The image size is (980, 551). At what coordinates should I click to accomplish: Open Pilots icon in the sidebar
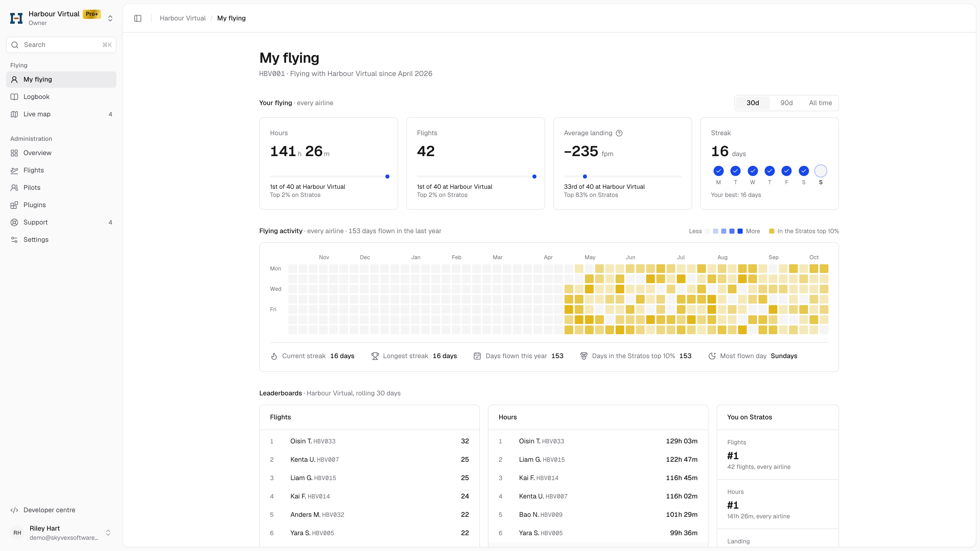tap(15, 187)
